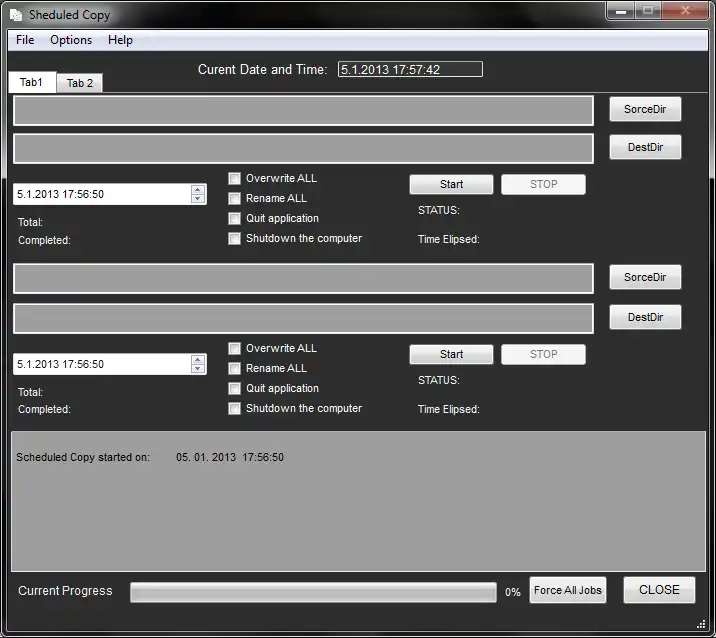Click the first job's STOP button
Viewport: 716px width, 638px height.
(x=543, y=185)
